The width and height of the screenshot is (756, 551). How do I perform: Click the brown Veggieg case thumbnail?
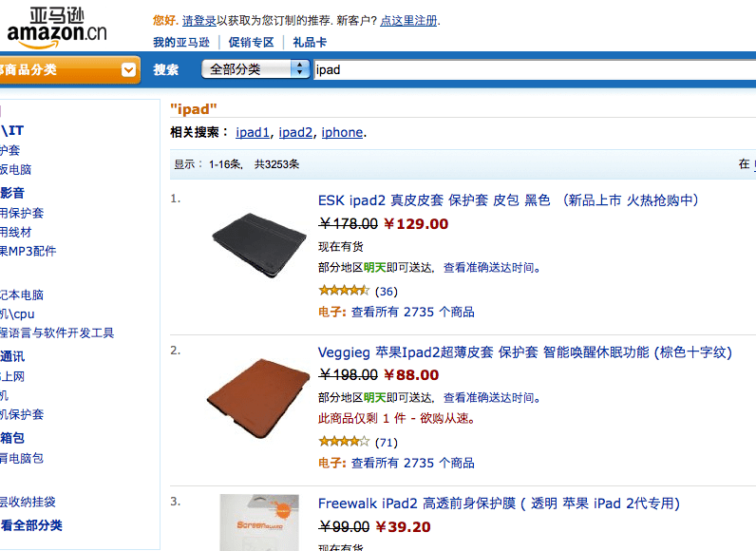coord(258,398)
